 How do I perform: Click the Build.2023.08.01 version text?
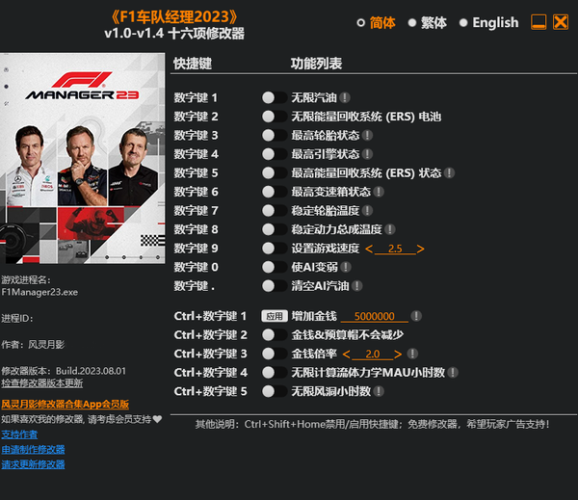coord(91,371)
